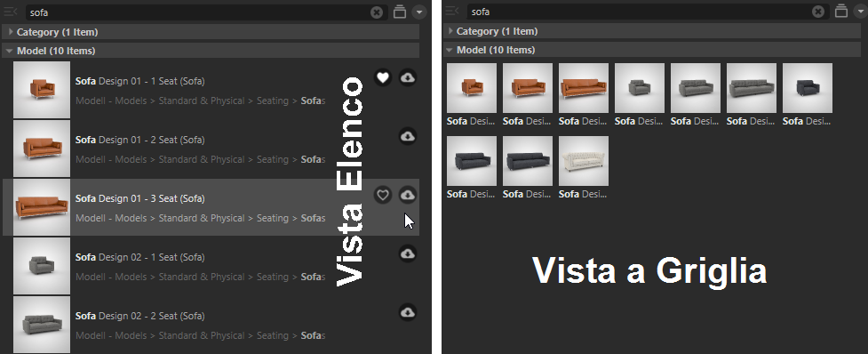Open options dropdown arrow in list view panel

[419, 12]
